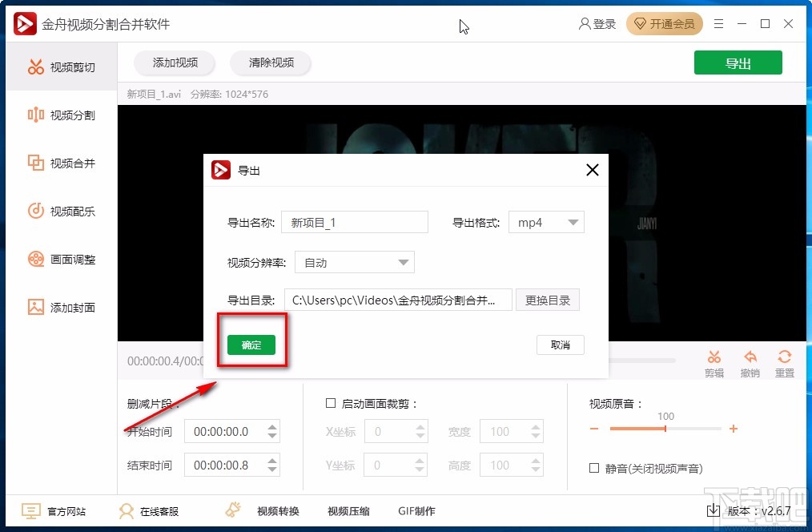Viewport: 812px width, 532px height.
Task: Open the 添加封面 sidebar section
Action: (62, 307)
